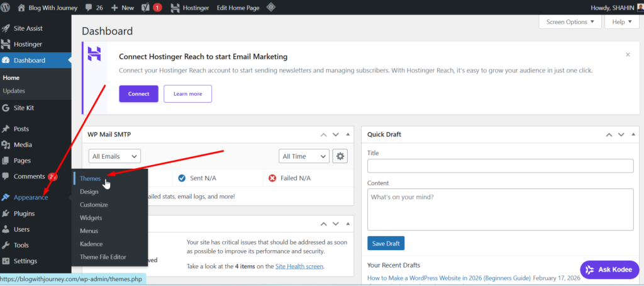The image size is (644, 286).
Task: Click the WP Mail SMTP settings gear icon
Action: coord(340,156)
